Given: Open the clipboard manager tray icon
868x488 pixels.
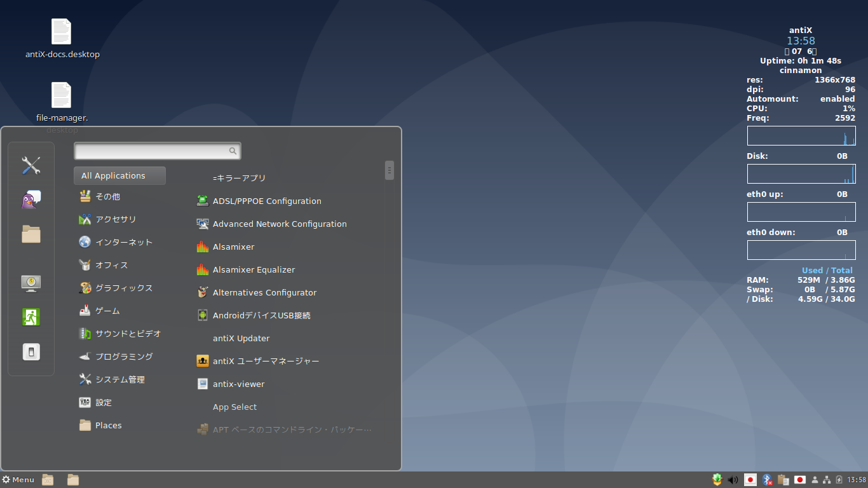Looking at the screenshot, I should (x=783, y=480).
